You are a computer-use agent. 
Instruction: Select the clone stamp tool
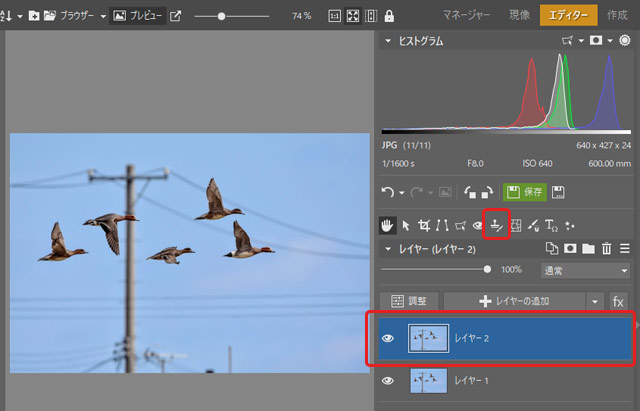point(496,225)
